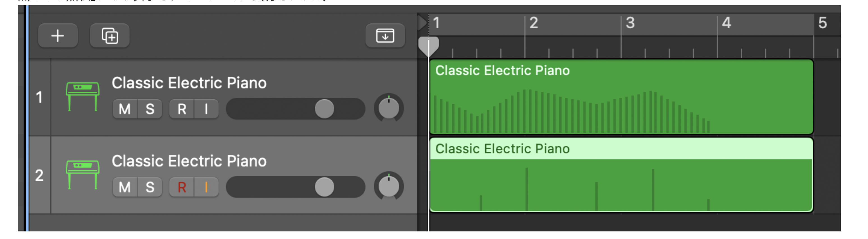Click bar 3 on the ruler
This screenshot has width=868, height=239.
click(x=630, y=24)
